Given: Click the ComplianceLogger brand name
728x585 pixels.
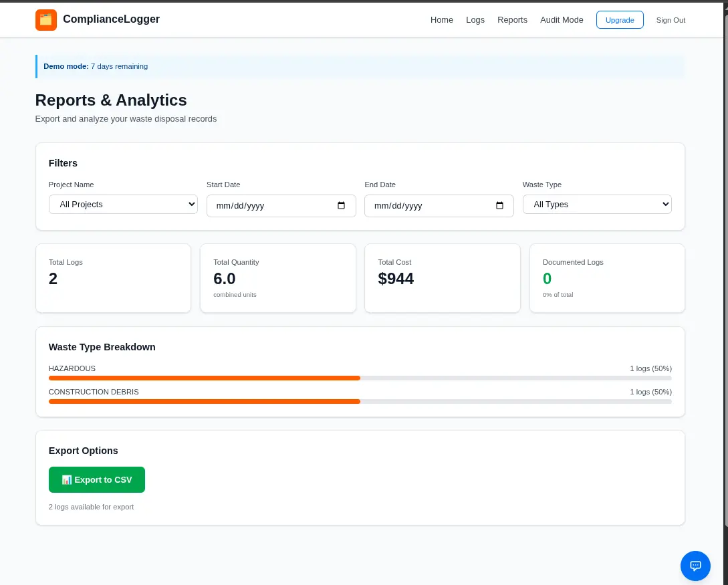Looking at the screenshot, I should [112, 19].
